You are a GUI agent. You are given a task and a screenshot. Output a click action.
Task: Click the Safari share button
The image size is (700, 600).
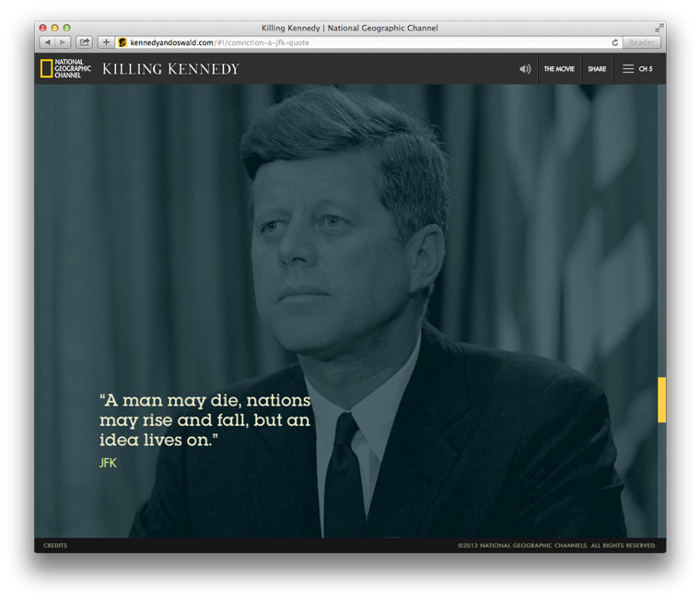pos(84,42)
